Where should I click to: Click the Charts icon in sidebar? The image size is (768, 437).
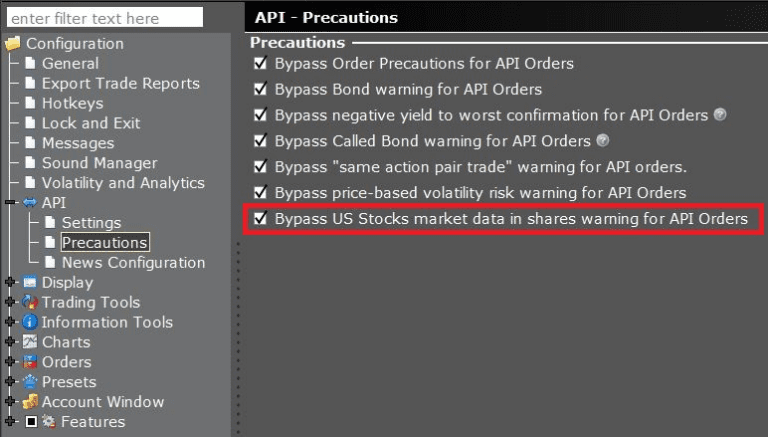click(x=29, y=342)
